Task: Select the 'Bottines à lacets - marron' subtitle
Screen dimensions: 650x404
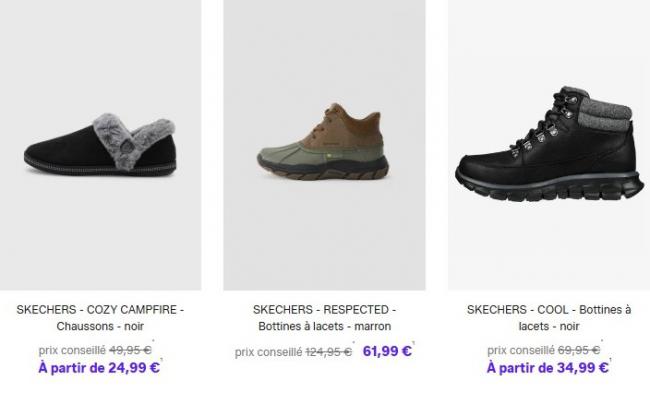Action: (x=324, y=327)
